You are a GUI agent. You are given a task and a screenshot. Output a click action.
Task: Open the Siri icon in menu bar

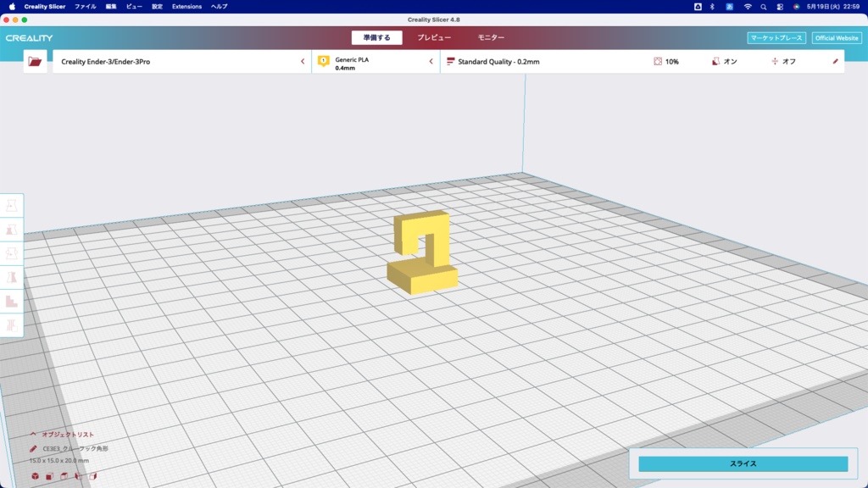coord(796,7)
